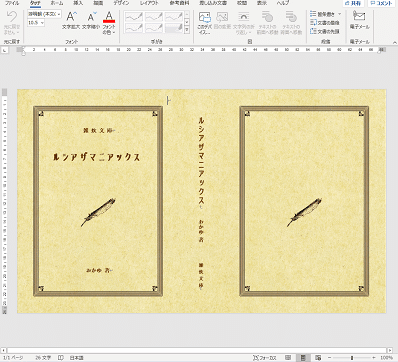Click the author name on front cover
This screenshot has height=362, width=398.
(98, 270)
